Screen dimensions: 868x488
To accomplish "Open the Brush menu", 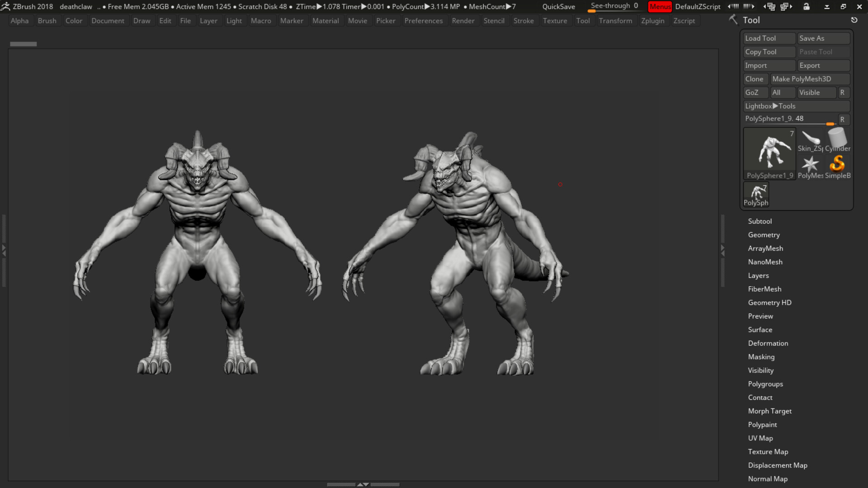I will (47, 21).
